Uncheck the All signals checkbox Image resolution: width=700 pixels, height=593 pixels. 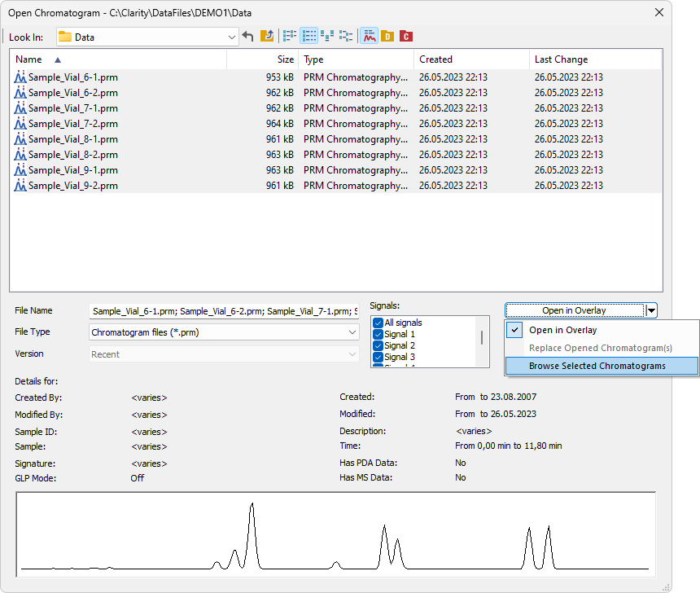[x=378, y=323]
